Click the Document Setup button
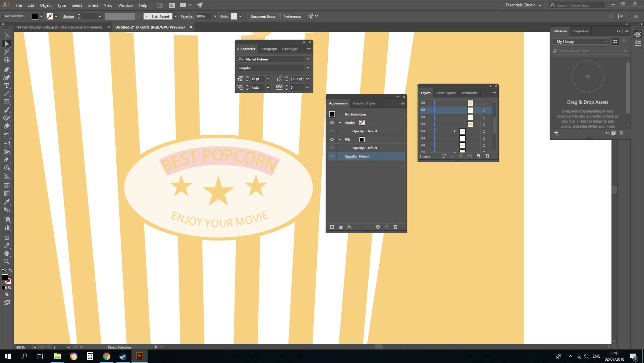Viewport: 644px width, 363px height. [263, 16]
